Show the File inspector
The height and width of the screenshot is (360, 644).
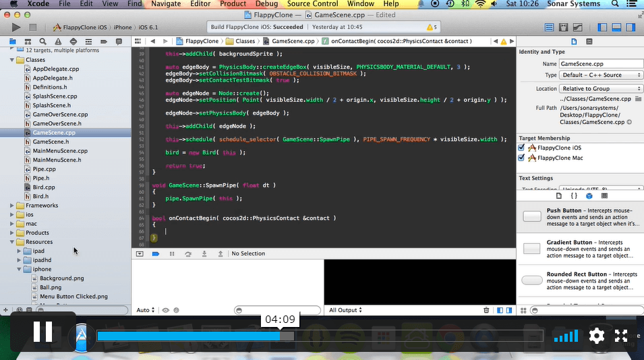tap(574, 41)
